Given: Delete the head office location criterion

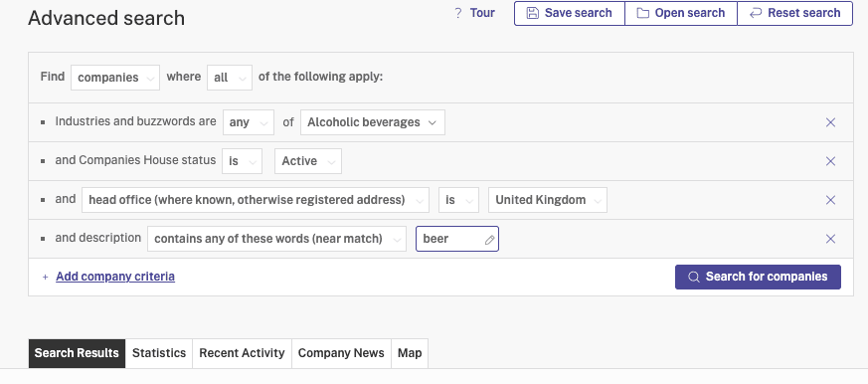Looking at the screenshot, I should 830,200.
